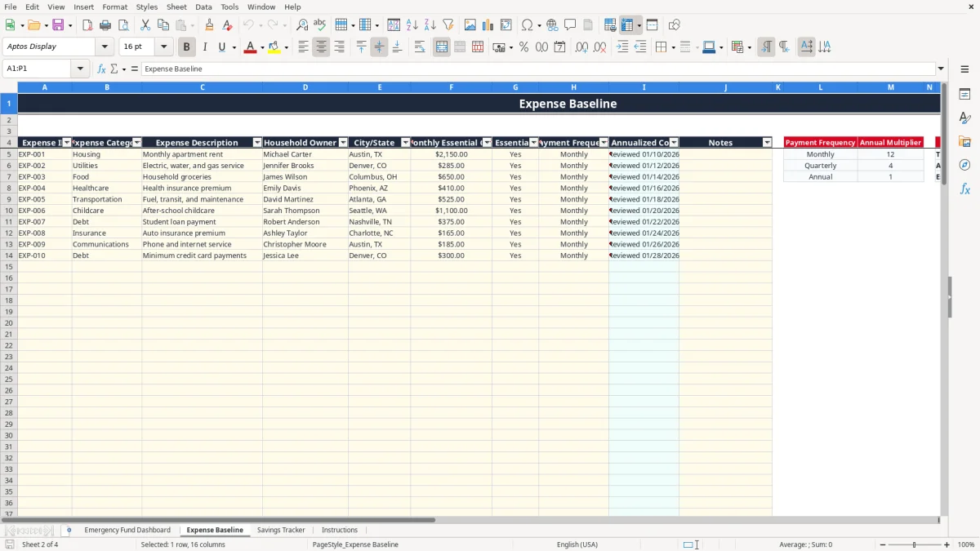Image resolution: width=980 pixels, height=551 pixels.
Task: Toggle Center Vertically alignment
Action: coord(379,47)
